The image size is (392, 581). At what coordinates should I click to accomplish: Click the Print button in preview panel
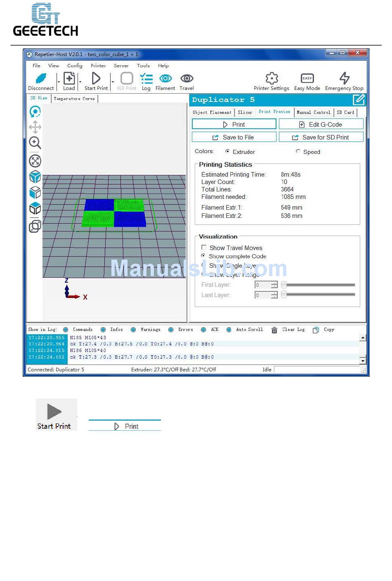coord(234,124)
